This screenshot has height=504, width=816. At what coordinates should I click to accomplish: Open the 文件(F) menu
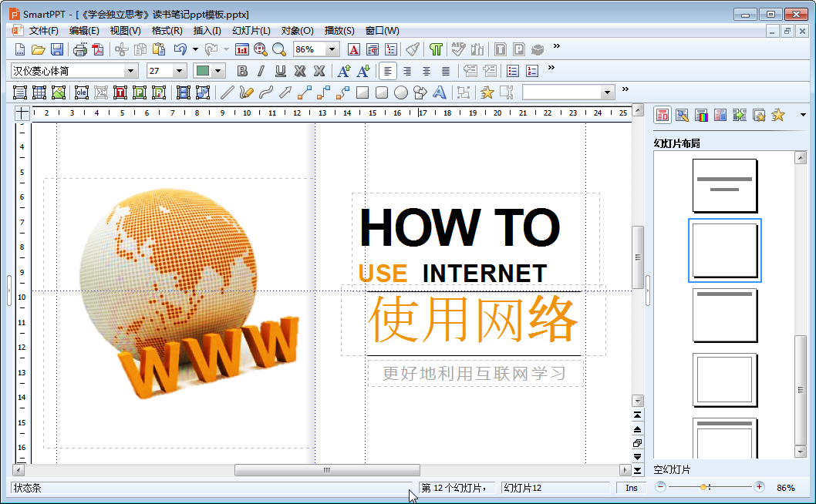click(44, 31)
